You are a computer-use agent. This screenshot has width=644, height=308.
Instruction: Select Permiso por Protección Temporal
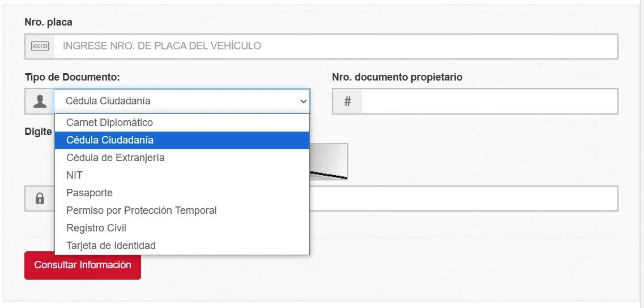142,210
